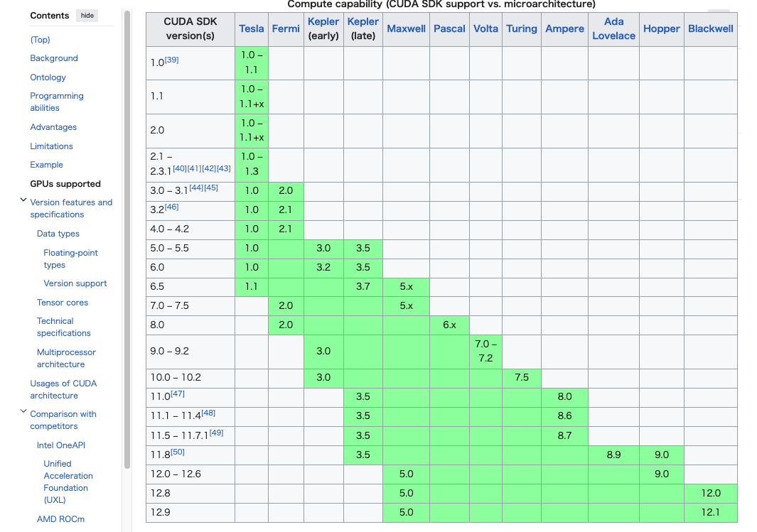
Task: Open citation [45] reference
Action: (x=211, y=188)
